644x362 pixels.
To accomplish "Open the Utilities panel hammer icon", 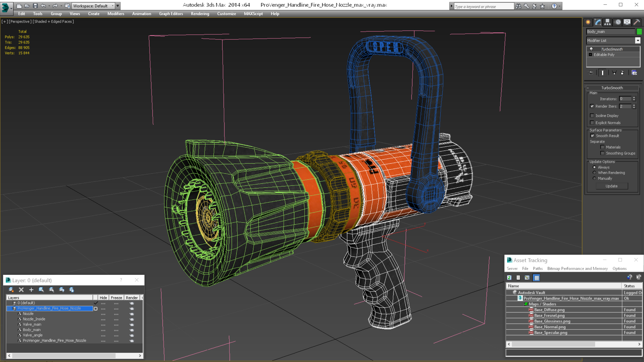I will pyautogui.click(x=636, y=22).
